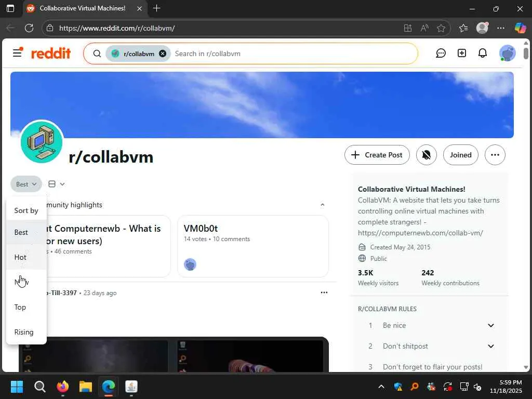
Task: Select Hot in the Sort by menu
Action: coord(26,257)
